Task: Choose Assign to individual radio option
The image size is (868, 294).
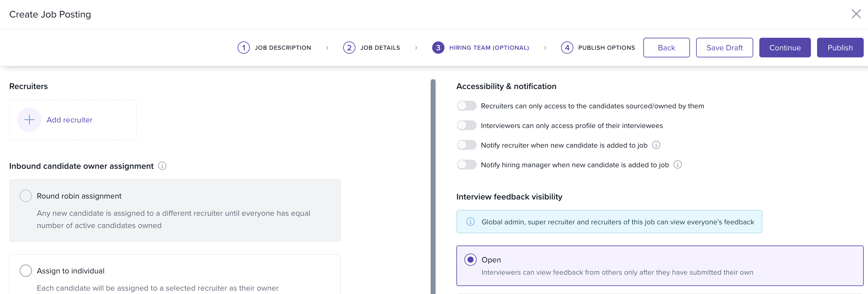Action: [25, 271]
